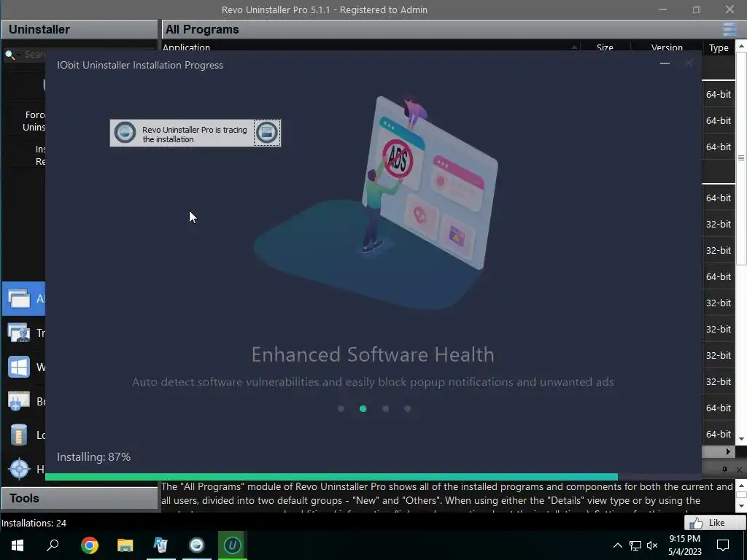The image size is (747, 560).
Task: Click the green installation progress bar
Action: [332, 477]
